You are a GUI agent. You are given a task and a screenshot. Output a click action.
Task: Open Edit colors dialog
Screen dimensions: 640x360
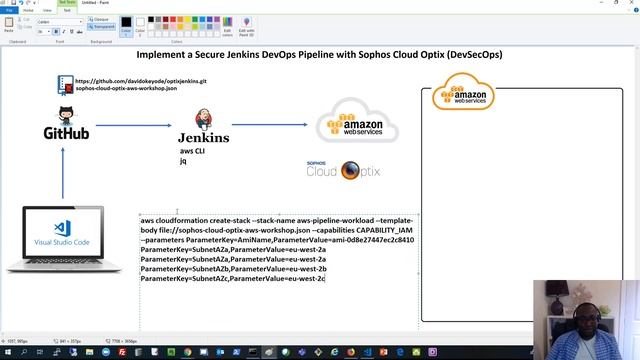pyautogui.click(x=227, y=27)
